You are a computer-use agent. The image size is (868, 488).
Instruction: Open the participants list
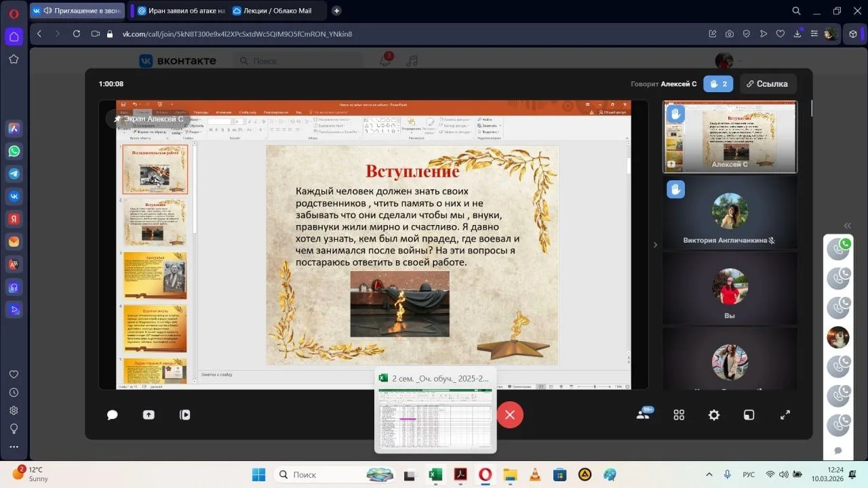pyautogui.click(x=643, y=414)
